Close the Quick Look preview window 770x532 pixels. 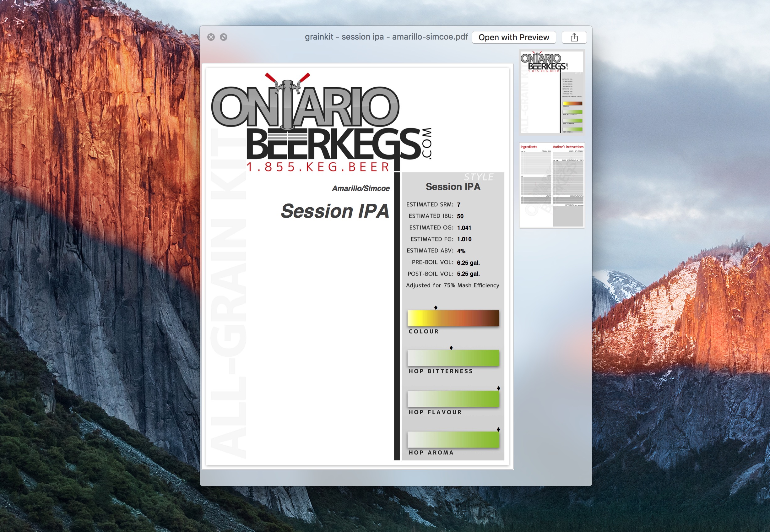click(x=211, y=37)
